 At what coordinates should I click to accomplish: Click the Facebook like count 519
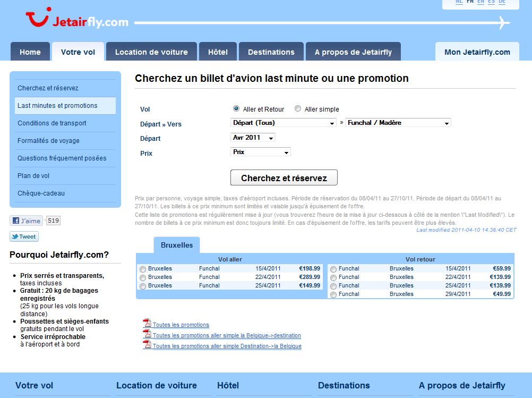53,221
